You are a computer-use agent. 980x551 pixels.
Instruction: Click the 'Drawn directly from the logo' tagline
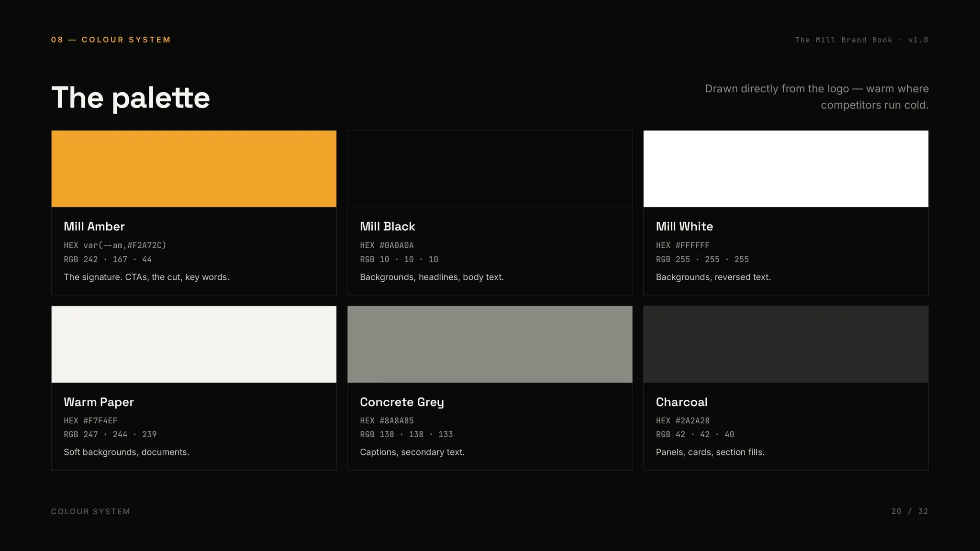tap(817, 97)
